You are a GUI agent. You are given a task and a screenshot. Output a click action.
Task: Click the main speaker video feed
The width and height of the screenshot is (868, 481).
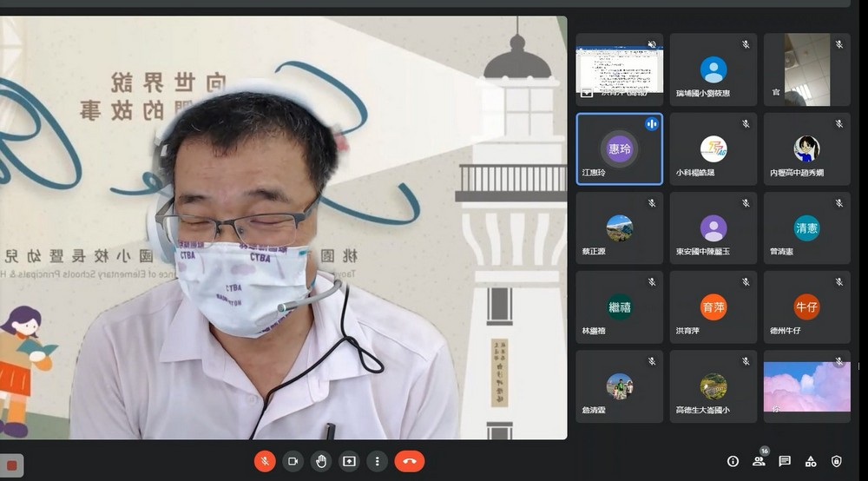pyautogui.click(x=284, y=227)
